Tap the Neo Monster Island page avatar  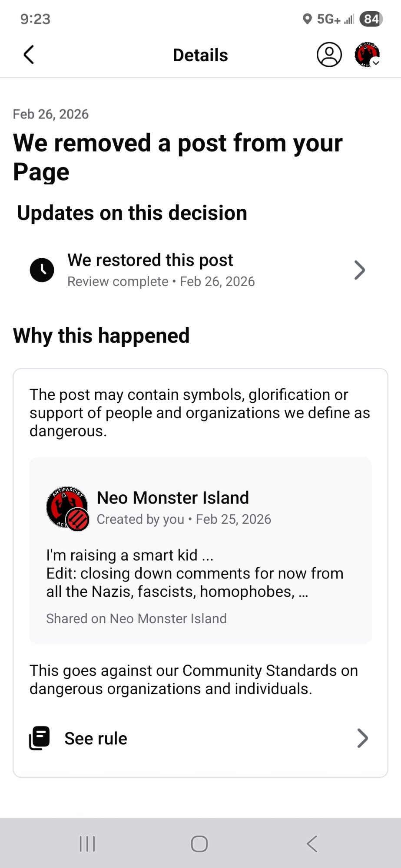click(67, 508)
